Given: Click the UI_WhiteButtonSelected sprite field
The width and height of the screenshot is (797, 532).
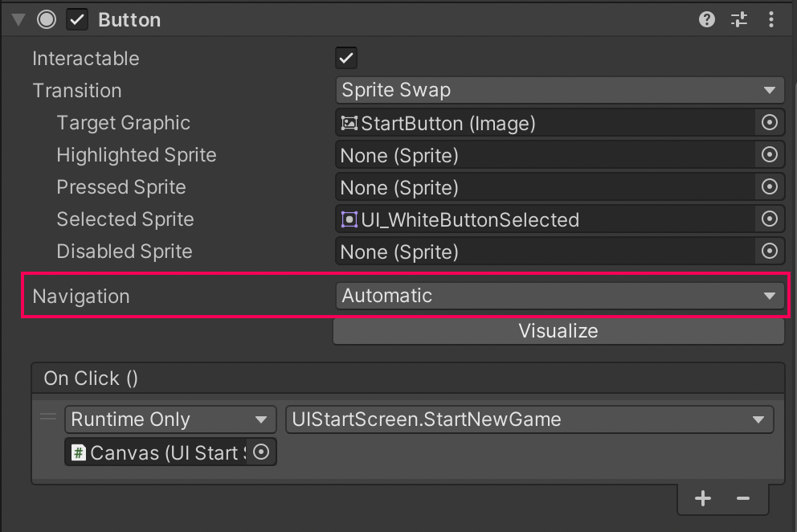Looking at the screenshot, I should tap(545, 219).
